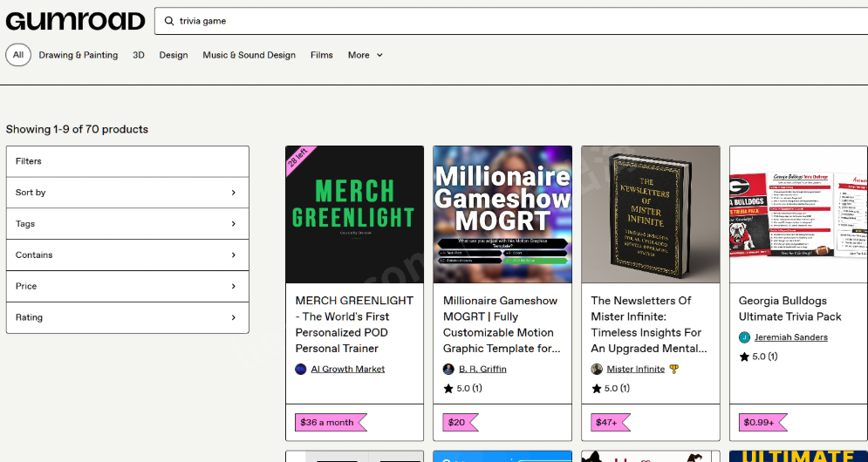Click the Gumroad logo

click(75, 21)
